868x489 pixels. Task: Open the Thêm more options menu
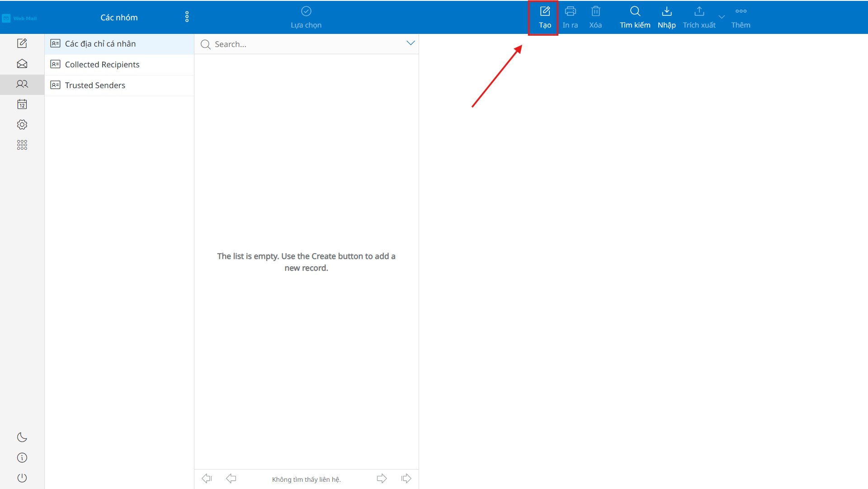click(741, 18)
